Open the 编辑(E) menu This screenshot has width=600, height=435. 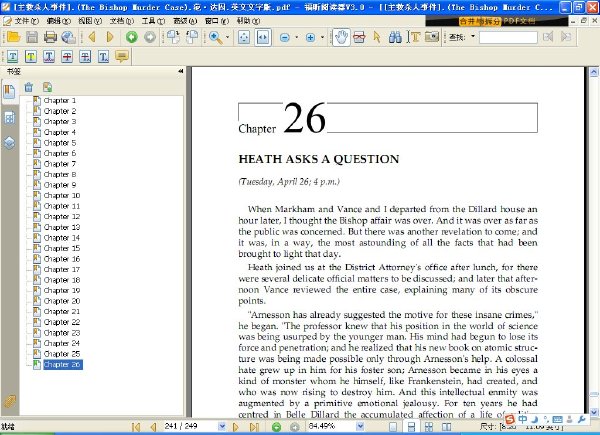[x=58, y=21]
